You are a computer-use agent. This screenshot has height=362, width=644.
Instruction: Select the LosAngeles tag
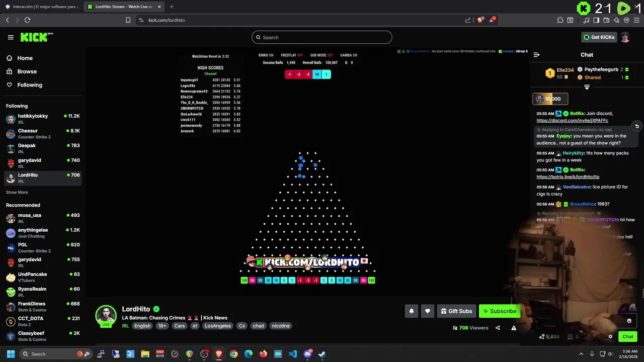[x=218, y=326]
